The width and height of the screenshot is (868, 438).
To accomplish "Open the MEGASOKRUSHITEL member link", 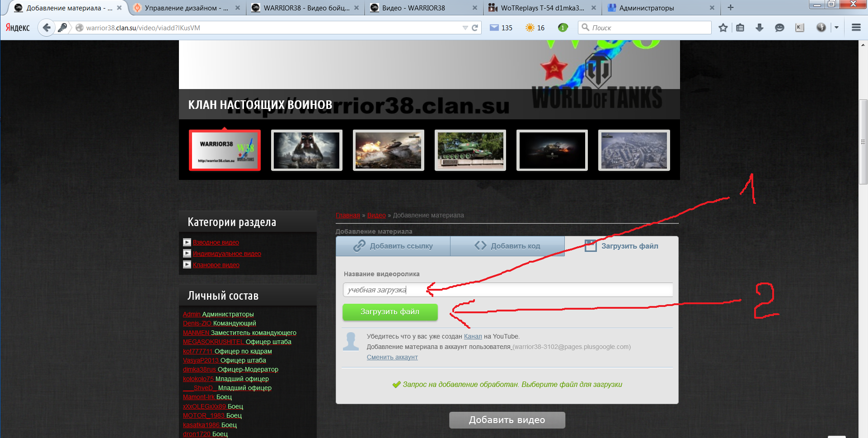I will 213,342.
